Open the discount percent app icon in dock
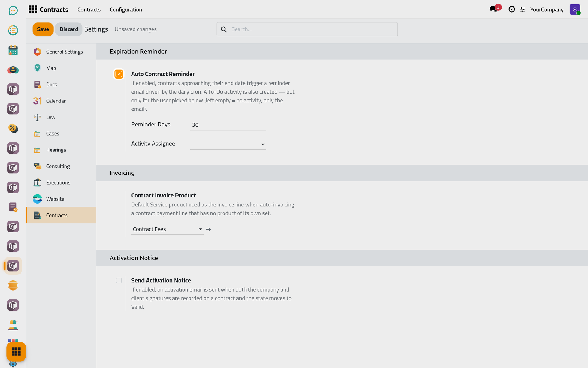588x368 pixels. pos(13,128)
